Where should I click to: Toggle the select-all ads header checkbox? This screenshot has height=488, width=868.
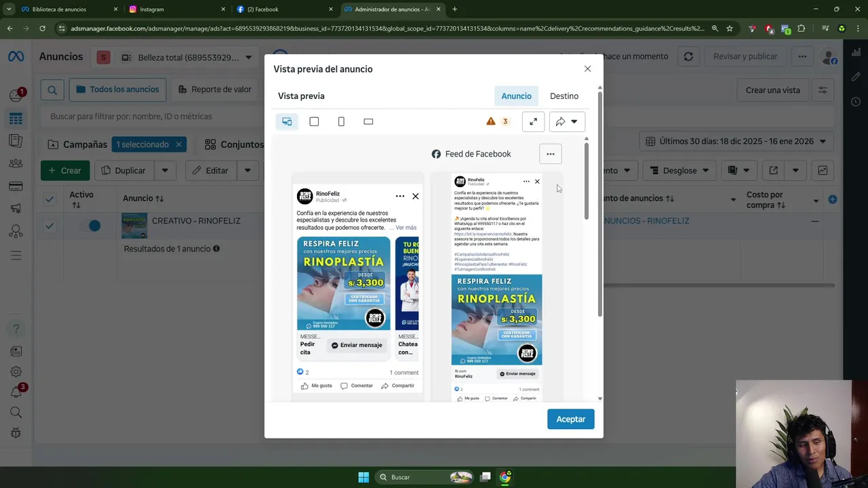(x=50, y=199)
